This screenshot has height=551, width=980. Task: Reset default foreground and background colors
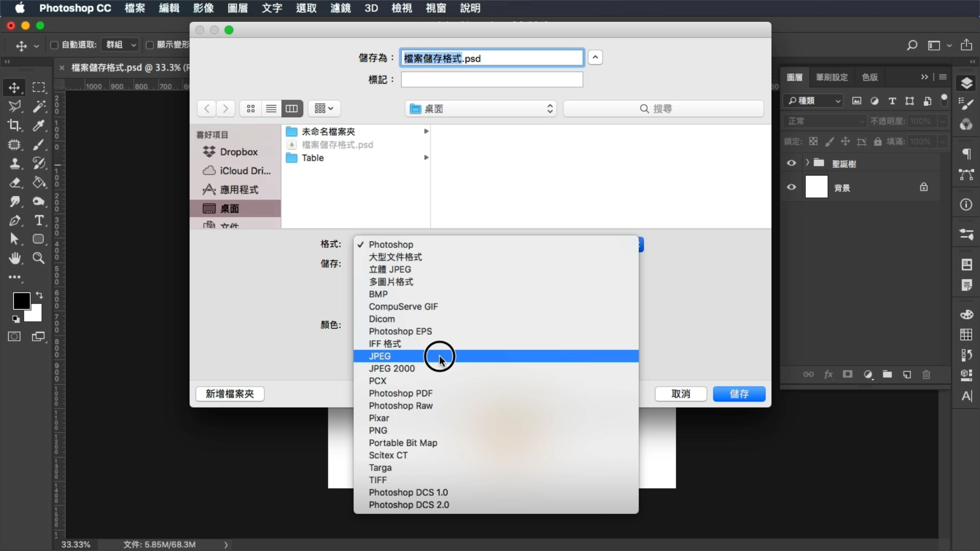click(x=16, y=319)
